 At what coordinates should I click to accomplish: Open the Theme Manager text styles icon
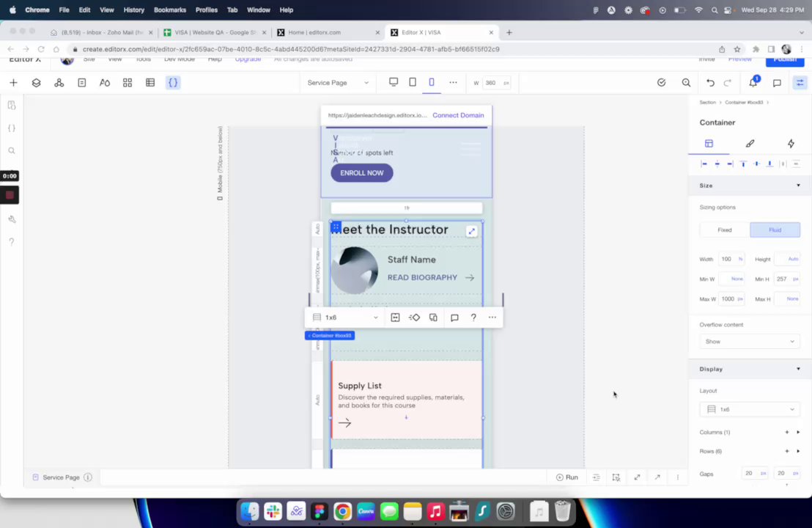point(105,83)
